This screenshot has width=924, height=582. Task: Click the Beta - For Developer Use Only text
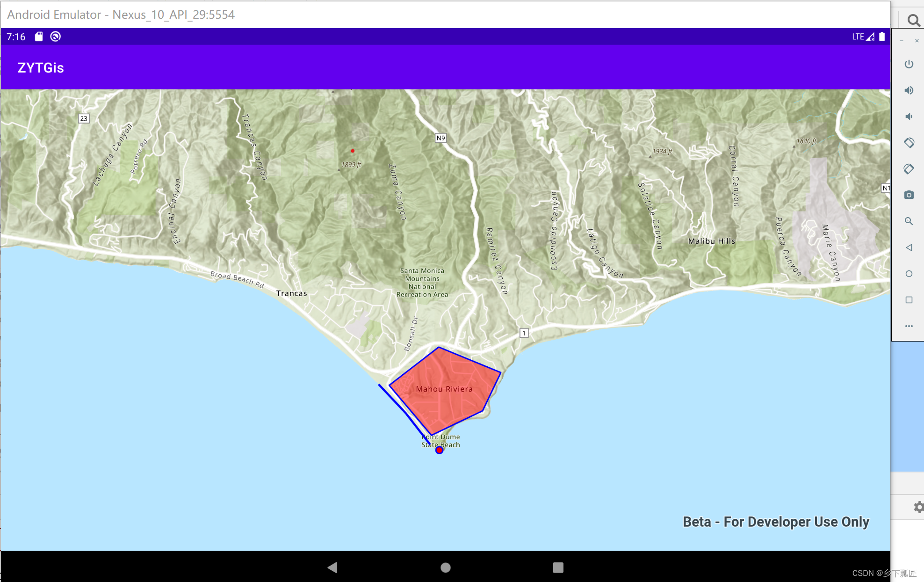(x=776, y=522)
